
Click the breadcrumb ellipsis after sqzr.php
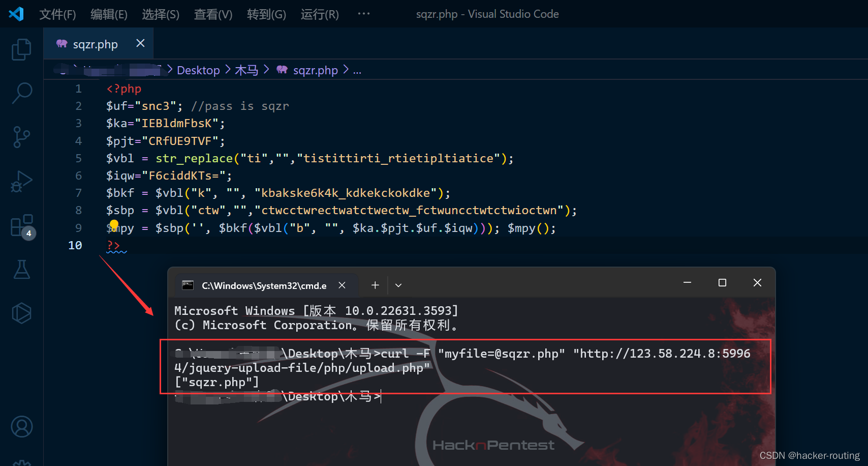point(357,70)
